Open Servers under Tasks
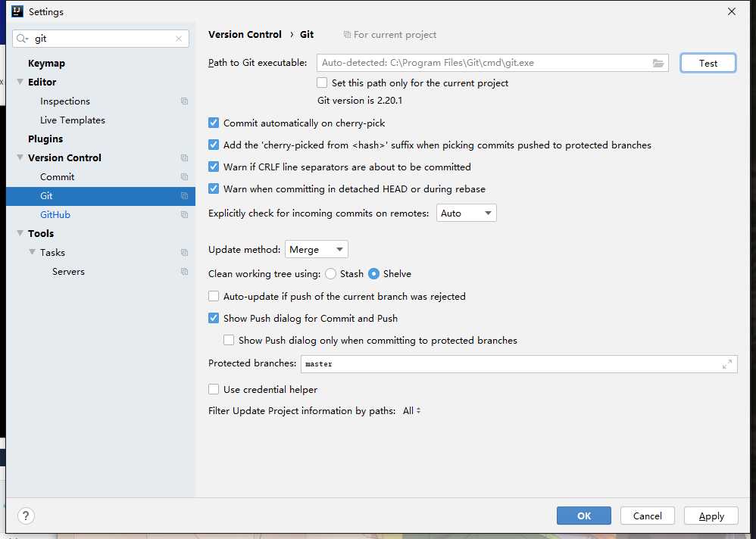 point(68,272)
